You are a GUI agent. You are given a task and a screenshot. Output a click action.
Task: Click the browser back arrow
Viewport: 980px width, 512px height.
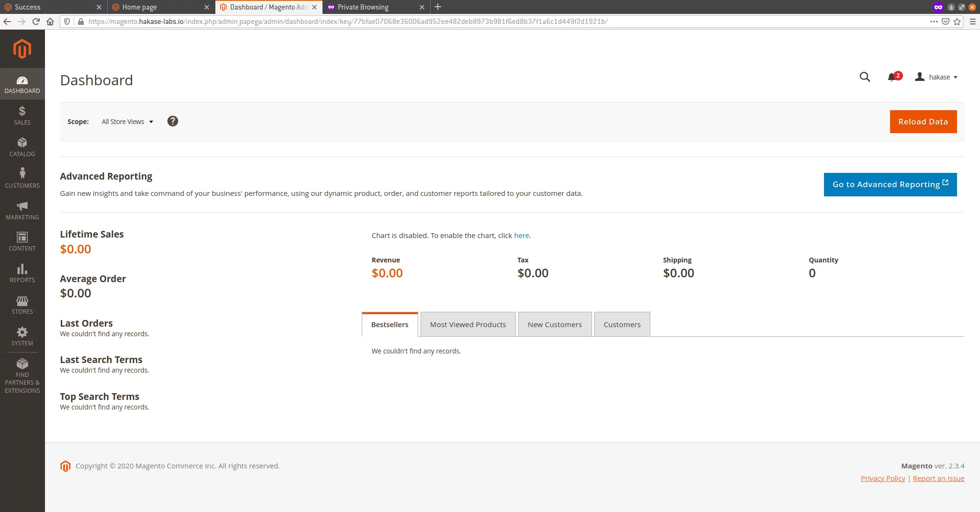pos(7,21)
